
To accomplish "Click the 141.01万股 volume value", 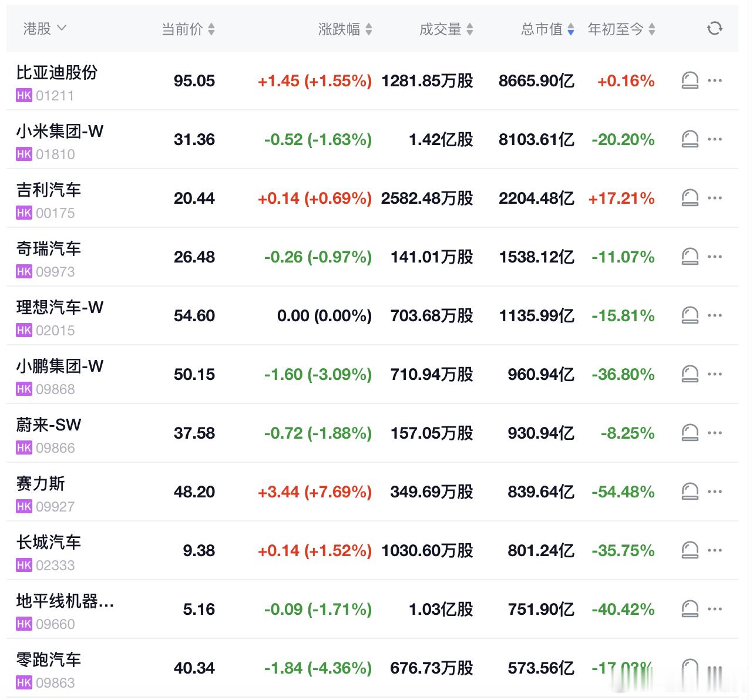I will 432,257.
